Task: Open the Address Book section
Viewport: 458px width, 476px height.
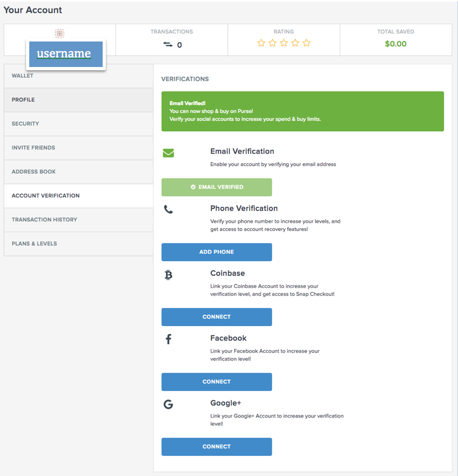Action: click(x=78, y=172)
